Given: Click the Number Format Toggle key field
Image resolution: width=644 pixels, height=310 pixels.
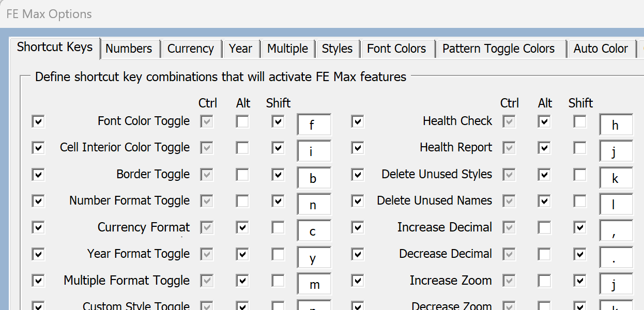Looking at the screenshot, I should [x=314, y=205].
